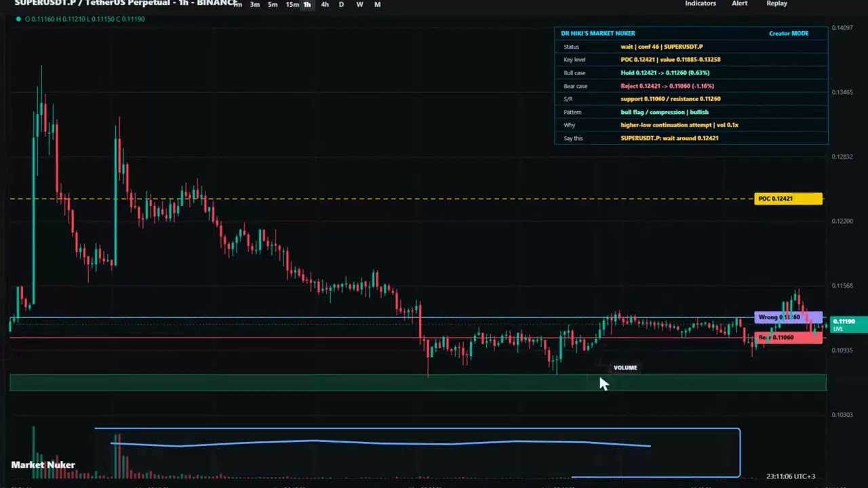
Task: Click price axis label 0.10303
Action: pos(842,415)
